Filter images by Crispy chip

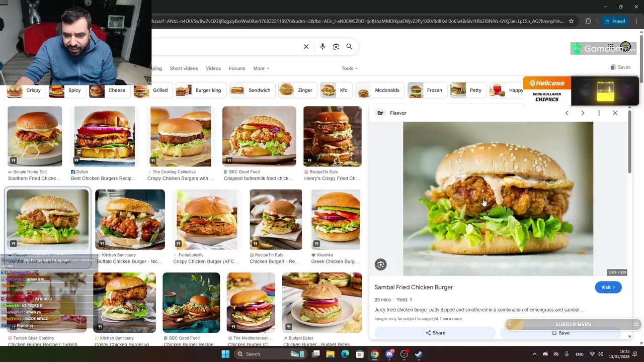coord(25,90)
